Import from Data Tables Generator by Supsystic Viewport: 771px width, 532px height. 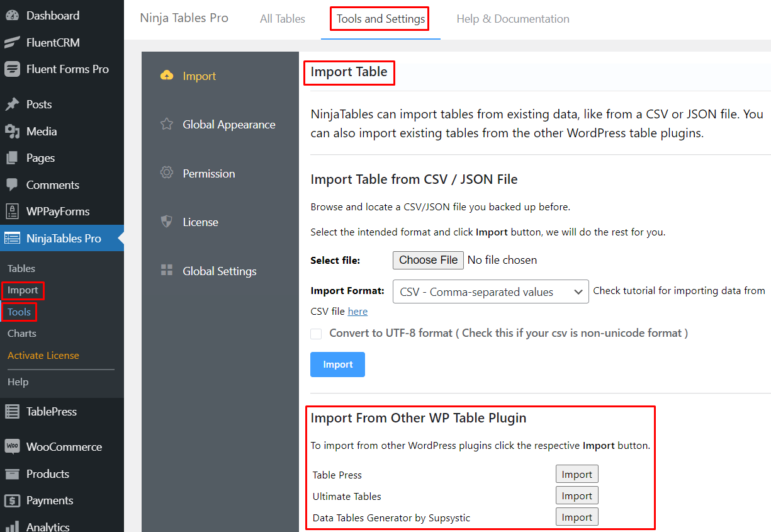click(x=577, y=517)
